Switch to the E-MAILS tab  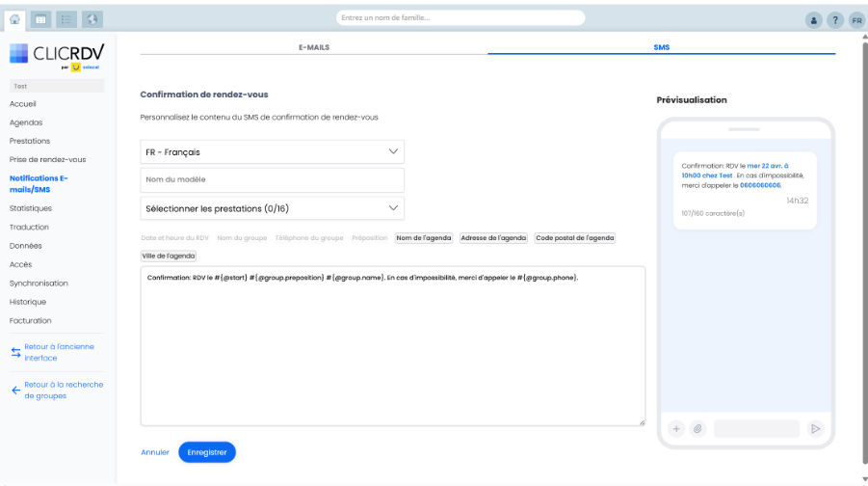coord(314,46)
